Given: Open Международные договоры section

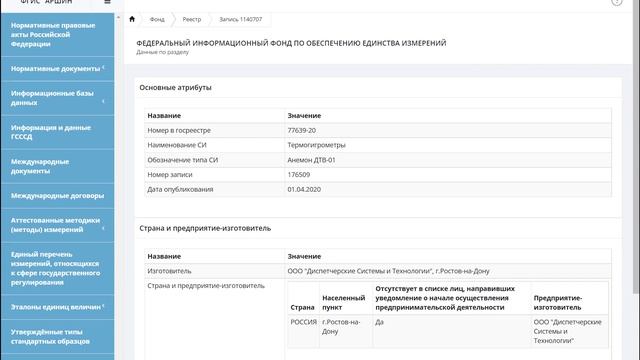Looking at the screenshot, I should tap(58, 196).
